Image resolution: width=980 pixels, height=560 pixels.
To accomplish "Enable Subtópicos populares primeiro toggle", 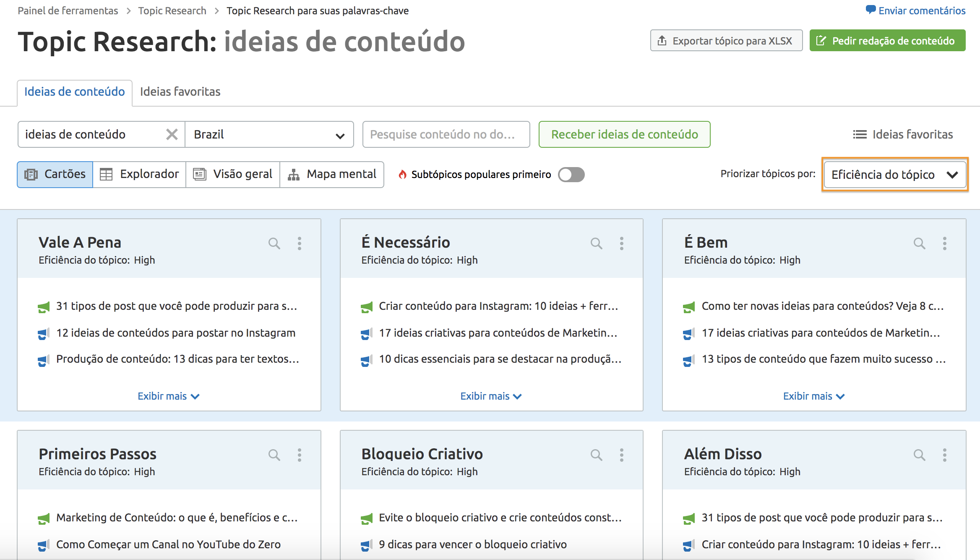I will [572, 175].
